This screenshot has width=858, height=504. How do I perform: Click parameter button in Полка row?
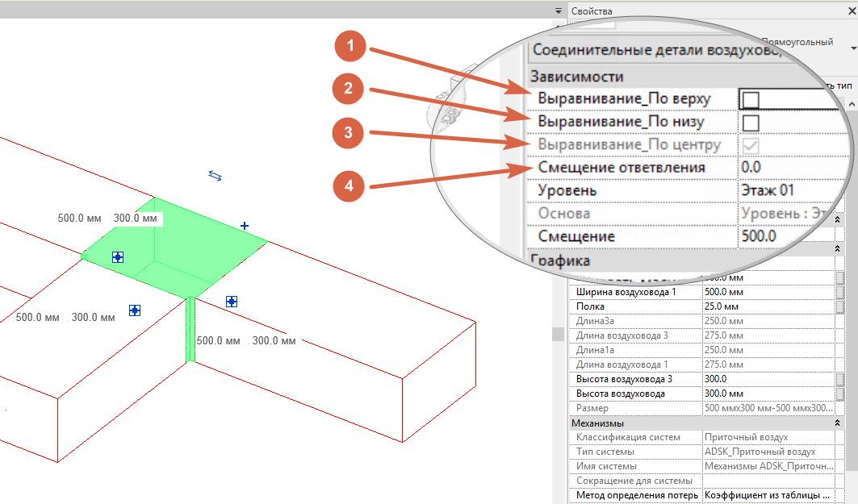tap(840, 306)
